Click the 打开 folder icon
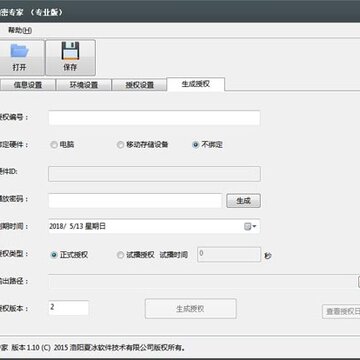Screen dimensions: 360x360 pyautogui.click(x=20, y=50)
